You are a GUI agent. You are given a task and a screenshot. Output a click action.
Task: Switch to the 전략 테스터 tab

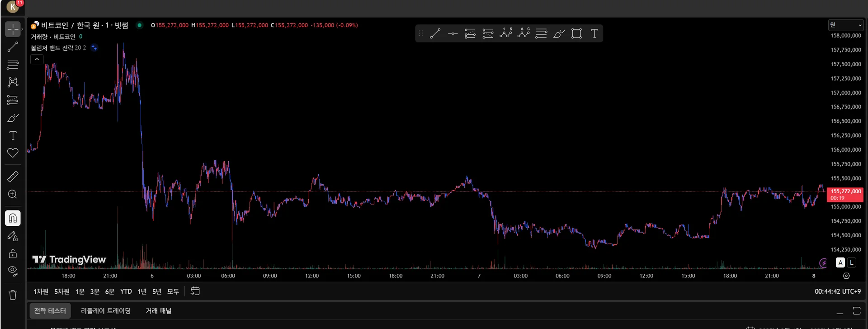click(50, 311)
